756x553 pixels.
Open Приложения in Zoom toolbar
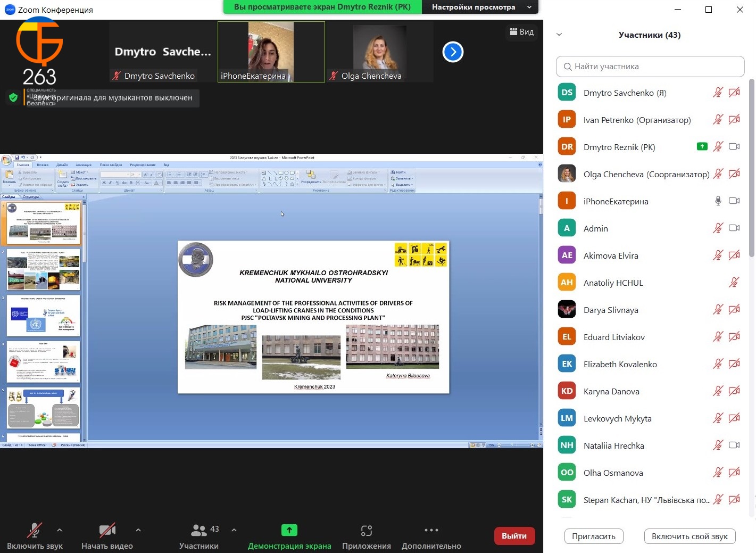tap(367, 536)
